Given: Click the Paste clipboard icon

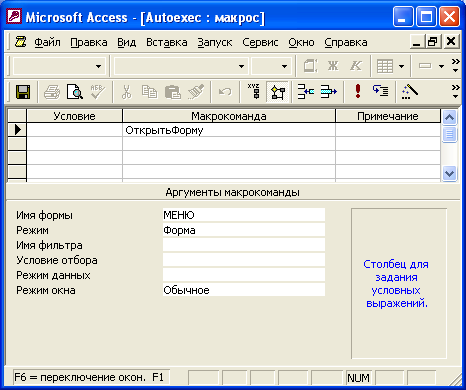Looking at the screenshot, I should (x=173, y=91).
